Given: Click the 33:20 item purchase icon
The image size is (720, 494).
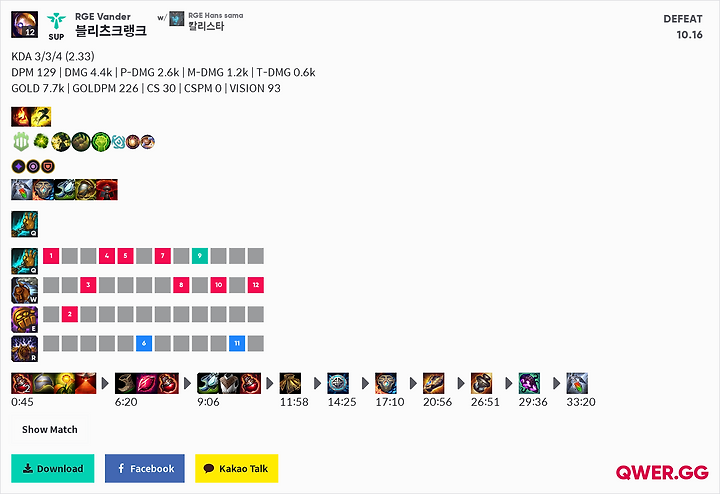Looking at the screenshot, I should pos(577,383).
